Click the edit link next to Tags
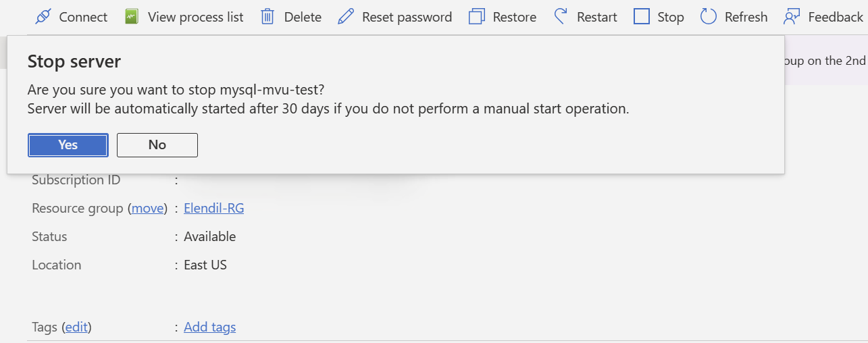The image size is (868, 343). click(77, 327)
